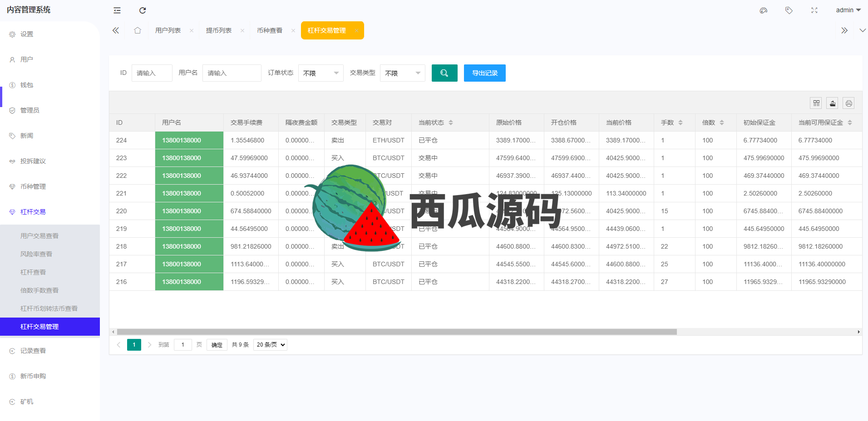The image size is (868, 421).
Task: Click the table print icon
Action: pyautogui.click(x=849, y=103)
